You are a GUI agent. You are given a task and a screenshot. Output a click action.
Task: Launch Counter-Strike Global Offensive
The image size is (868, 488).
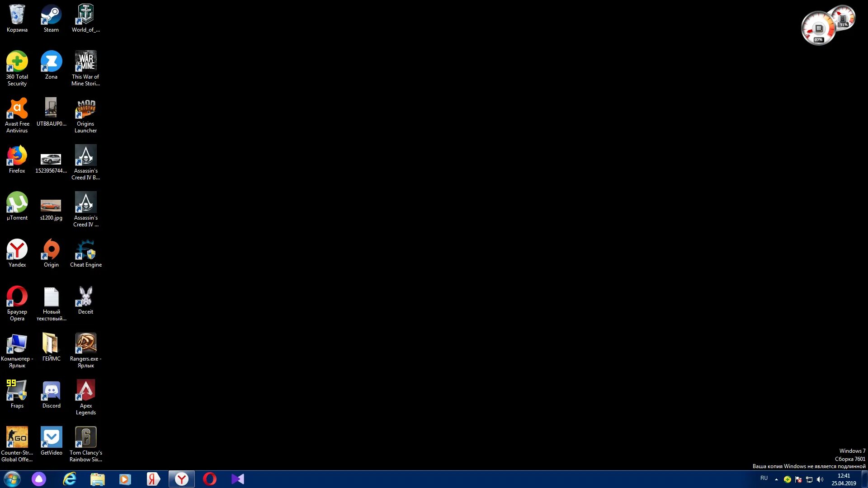click(x=17, y=437)
